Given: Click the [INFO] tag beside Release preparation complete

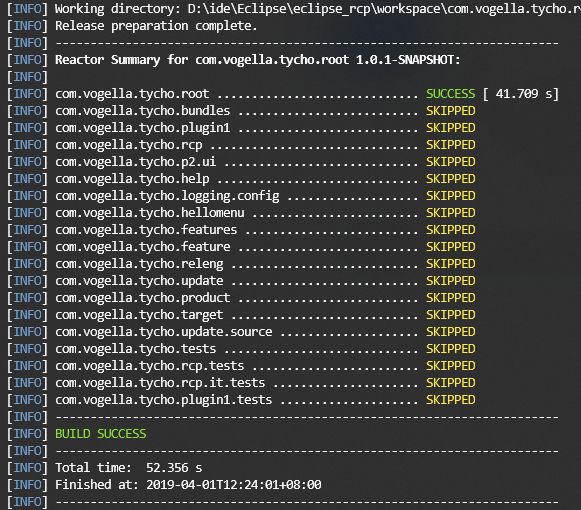Looking at the screenshot, I should tap(28, 26).
